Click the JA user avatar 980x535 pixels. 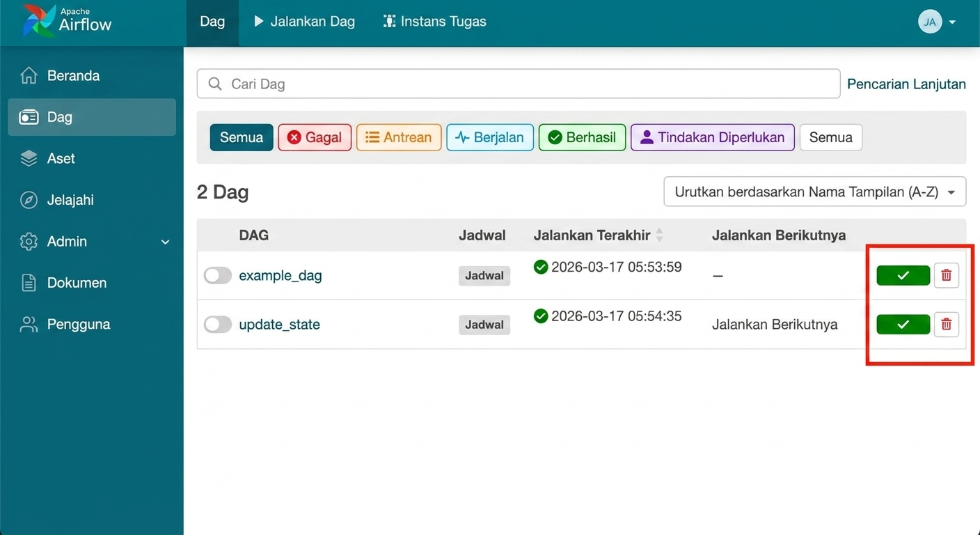pyautogui.click(x=930, y=22)
